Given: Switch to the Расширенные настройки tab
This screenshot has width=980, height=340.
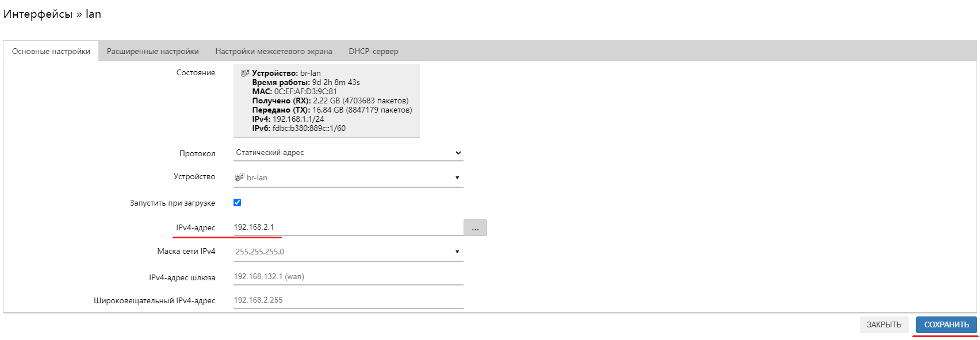Looking at the screenshot, I should pos(153,51).
